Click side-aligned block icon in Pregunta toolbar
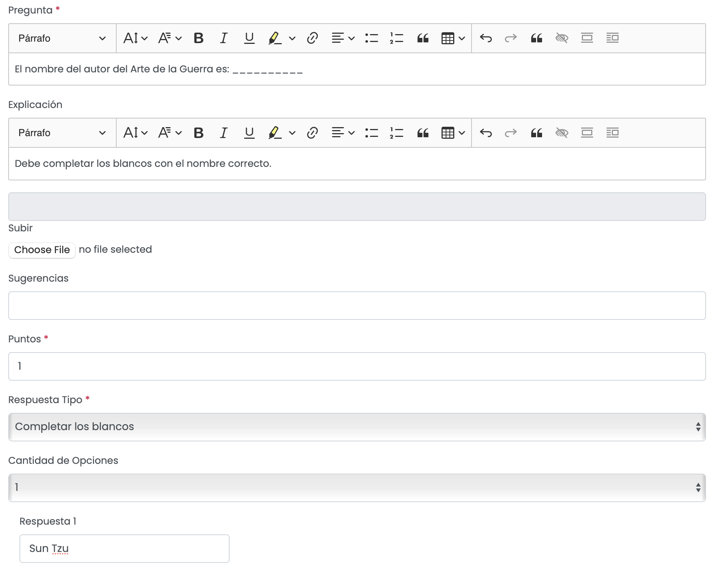 click(x=612, y=38)
